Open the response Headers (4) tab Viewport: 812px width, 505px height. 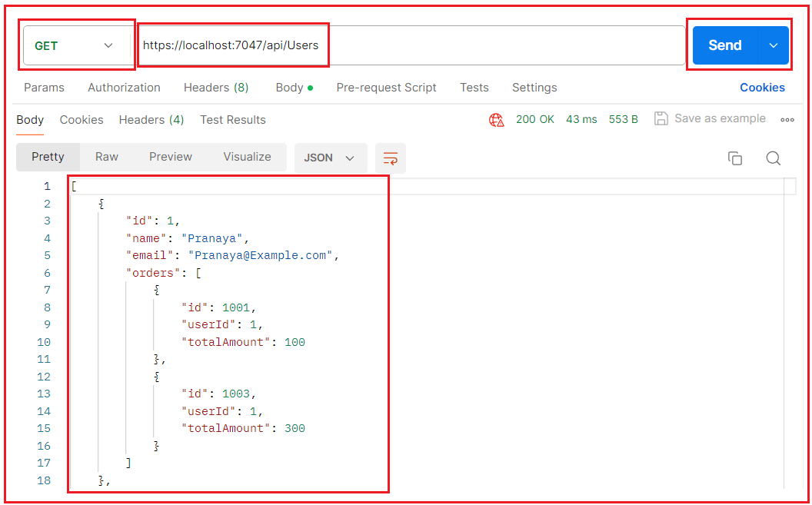[151, 120]
